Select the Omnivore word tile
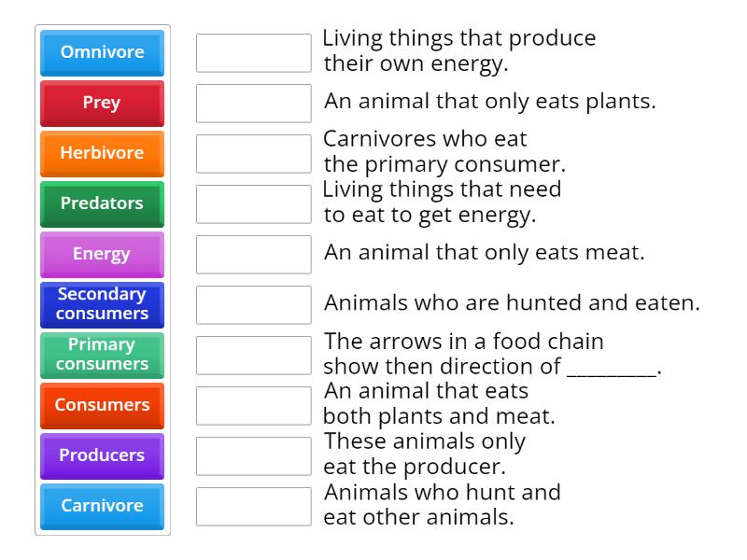This screenshot has width=747, height=560. point(101,53)
